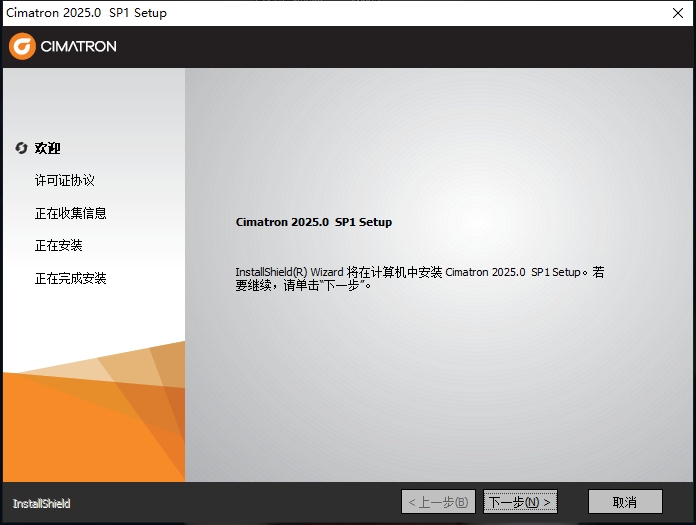The height and width of the screenshot is (525, 696).
Task: Select the 正在完成安装 step label
Action: click(71, 278)
